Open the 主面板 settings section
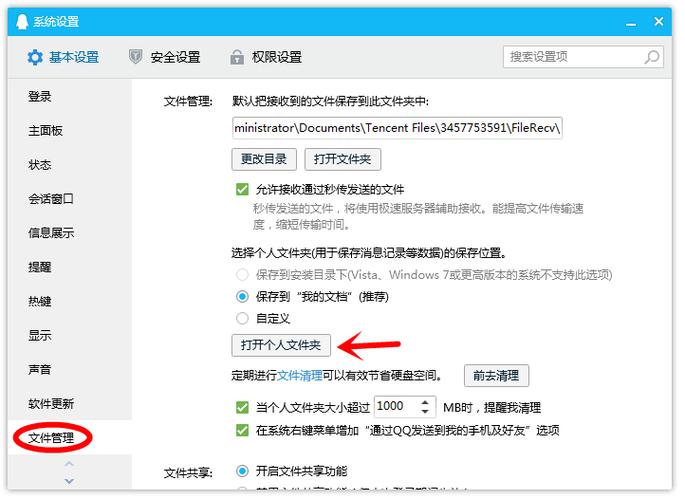This screenshot has height=499, width=685. coord(45,130)
